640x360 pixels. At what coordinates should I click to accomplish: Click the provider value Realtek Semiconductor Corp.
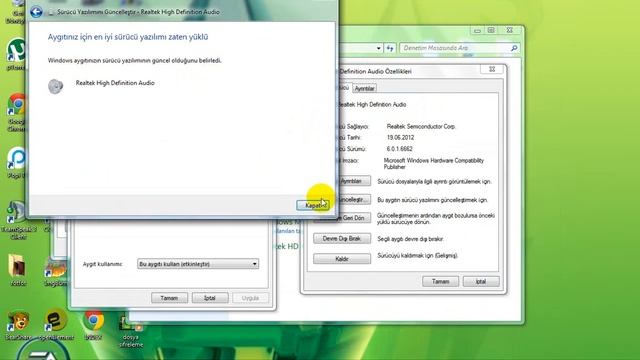click(421, 127)
